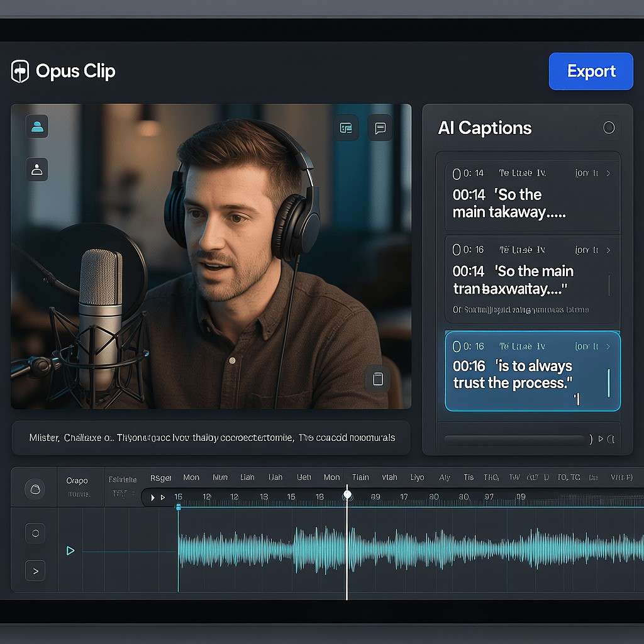Image resolution: width=644 pixels, height=644 pixels.
Task: Open the layout icon atop the video preview
Action: pyautogui.click(x=346, y=128)
